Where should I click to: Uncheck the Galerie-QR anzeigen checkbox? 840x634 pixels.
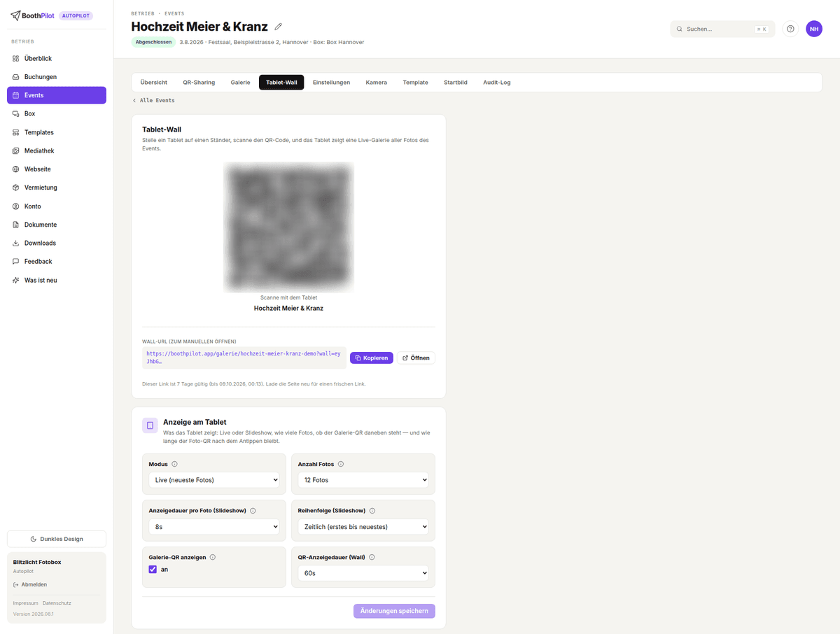tap(153, 570)
